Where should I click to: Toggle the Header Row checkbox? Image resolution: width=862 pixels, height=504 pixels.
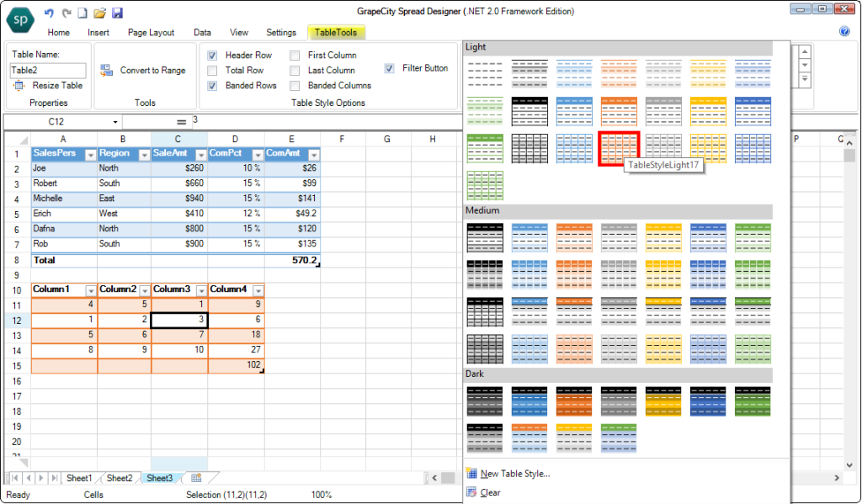212,56
